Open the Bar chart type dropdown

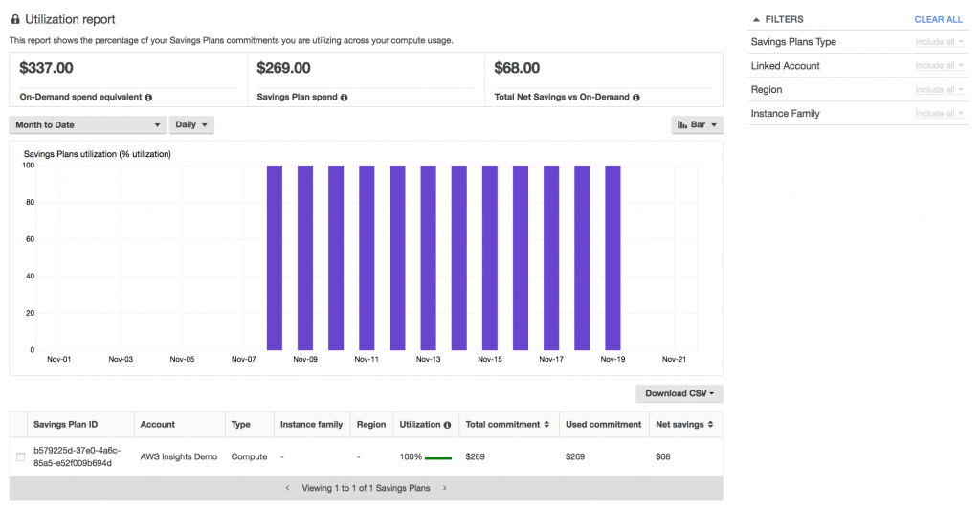point(697,125)
